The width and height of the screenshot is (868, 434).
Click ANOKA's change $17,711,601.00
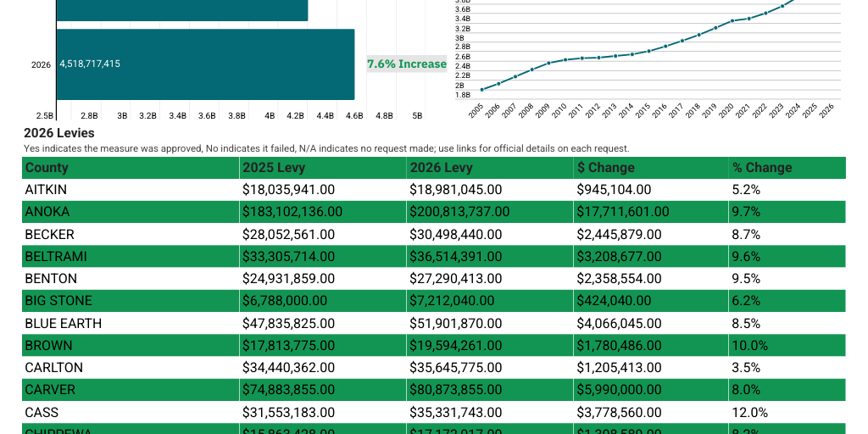coord(651,212)
